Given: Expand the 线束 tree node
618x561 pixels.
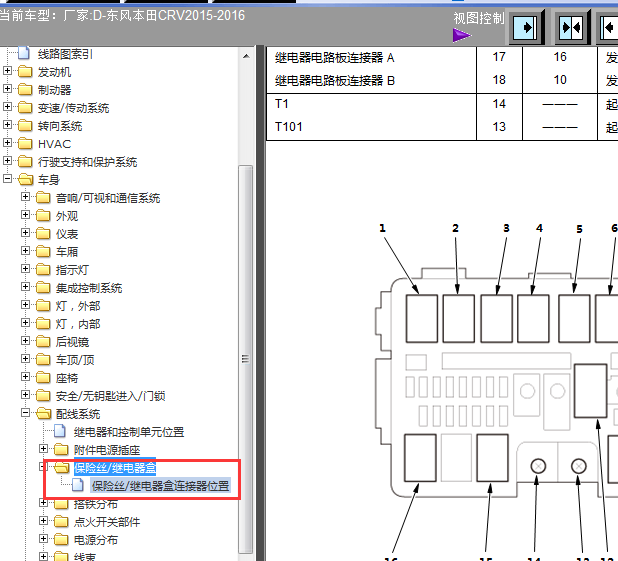Looking at the screenshot, I should 43,556.
